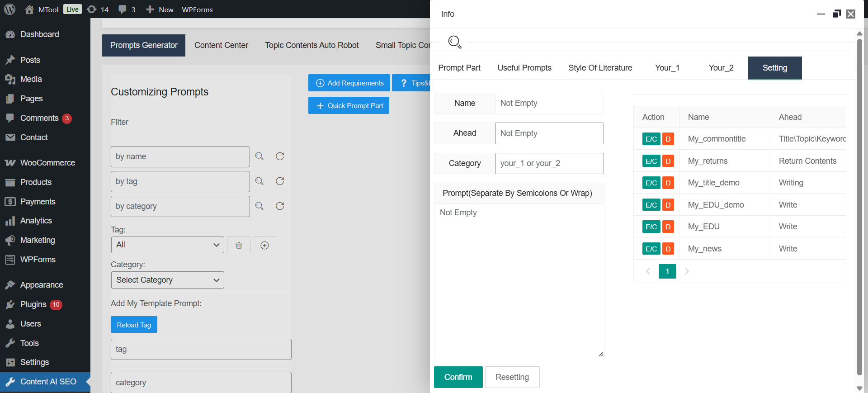Focus the Ahead input field
This screenshot has height=393, width=868.
point(549,133)
